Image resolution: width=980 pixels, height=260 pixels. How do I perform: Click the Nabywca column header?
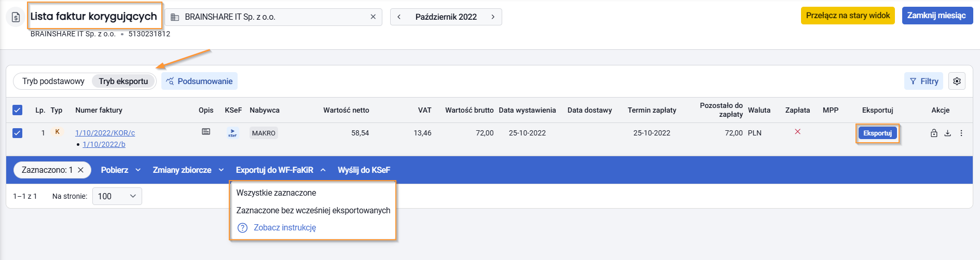point(265,110)
